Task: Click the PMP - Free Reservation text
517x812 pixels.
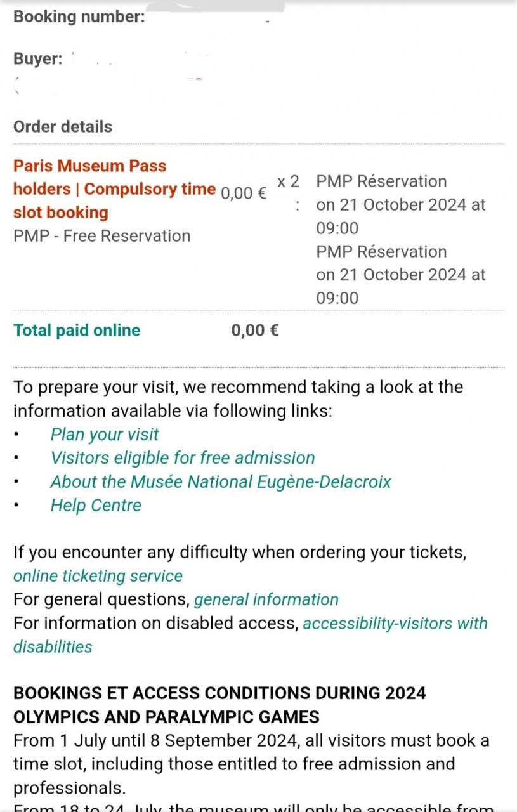Action: [x=101, y=236]
